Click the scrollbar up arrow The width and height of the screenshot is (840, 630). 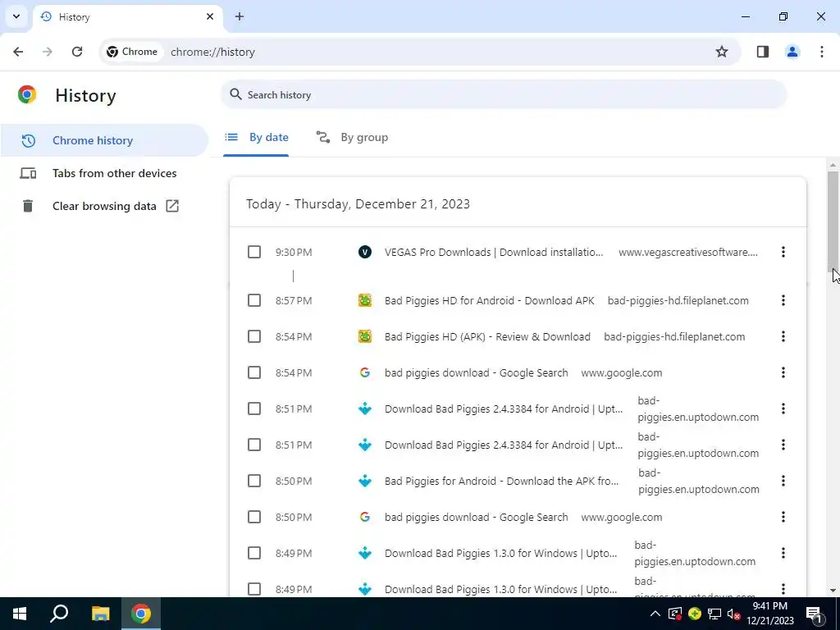pos(833,165)
